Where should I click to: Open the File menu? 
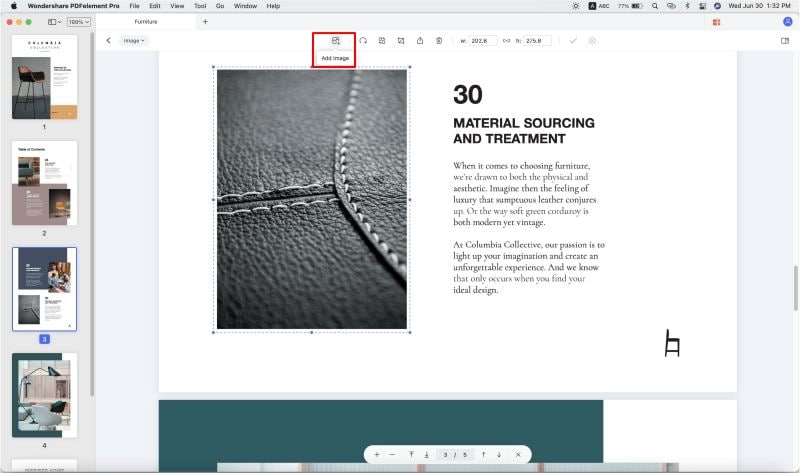click(x=134, y=6)
